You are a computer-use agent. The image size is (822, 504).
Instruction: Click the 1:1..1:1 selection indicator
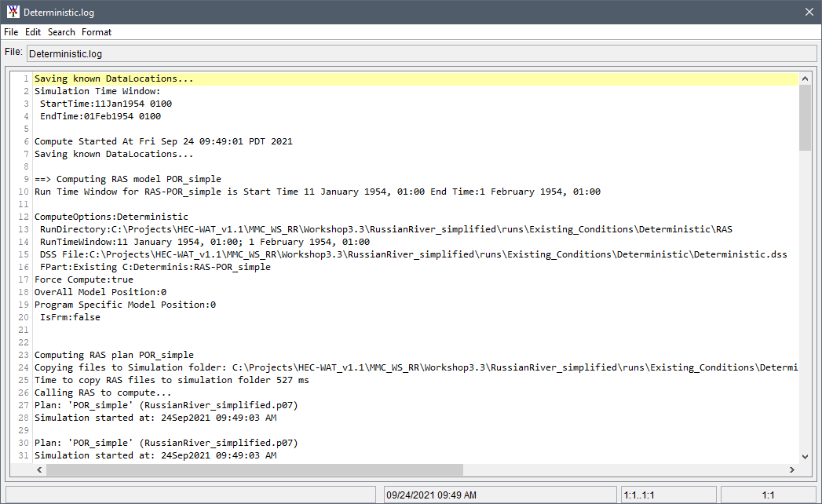tap(668, 495)
